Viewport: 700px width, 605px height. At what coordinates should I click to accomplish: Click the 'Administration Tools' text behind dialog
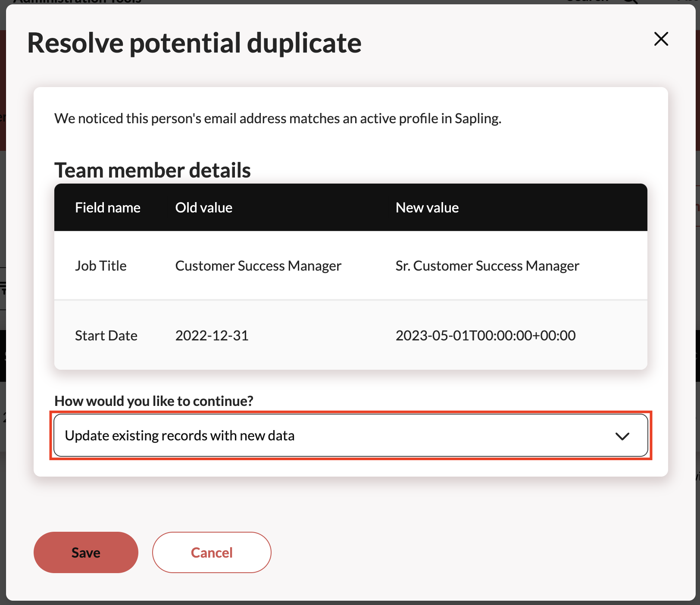[x=78, y=1]
